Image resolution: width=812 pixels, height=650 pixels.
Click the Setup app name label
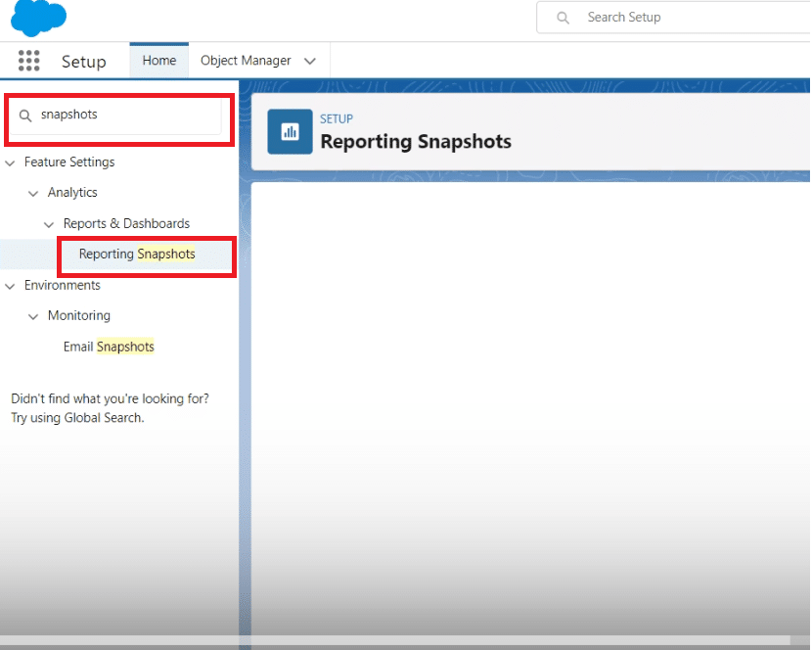(x=84, y=61)
